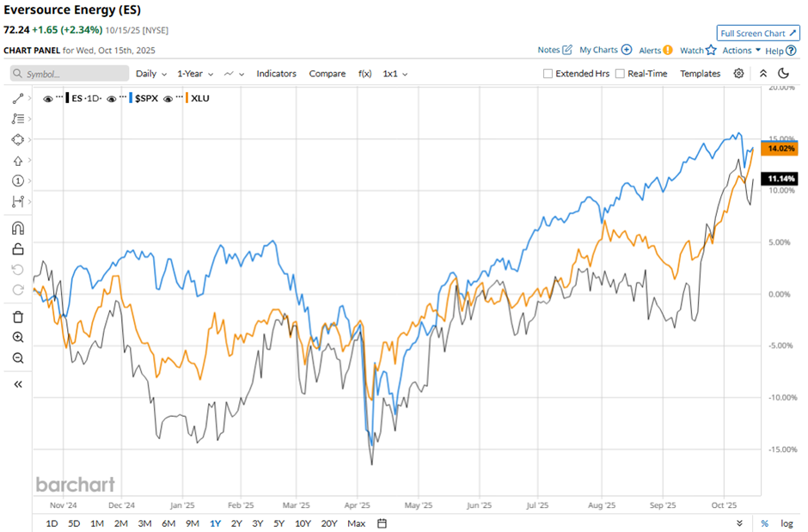Expand the shapes tool submenu arrow
Screen dimensions: 808x532
point(29,139)
